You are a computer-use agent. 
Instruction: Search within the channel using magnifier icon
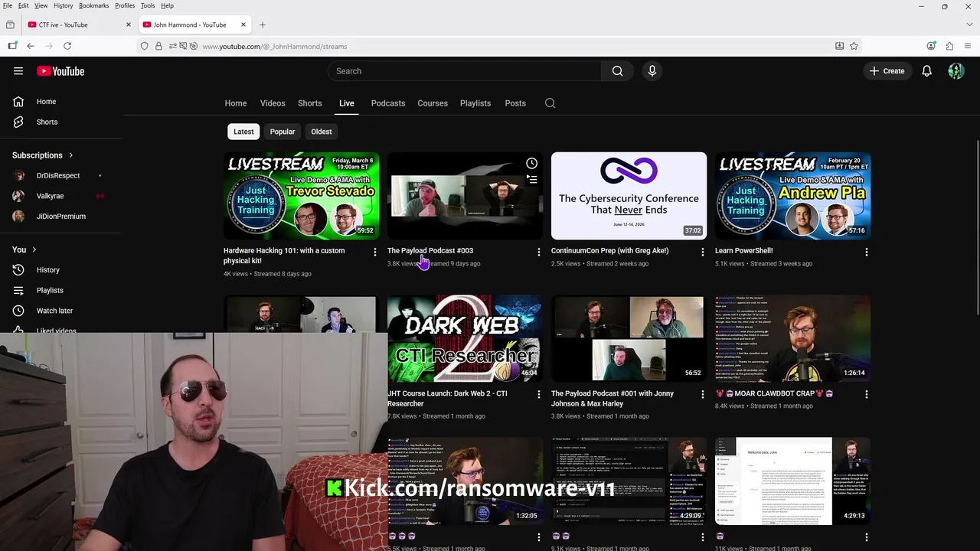[x=550, y=103]
